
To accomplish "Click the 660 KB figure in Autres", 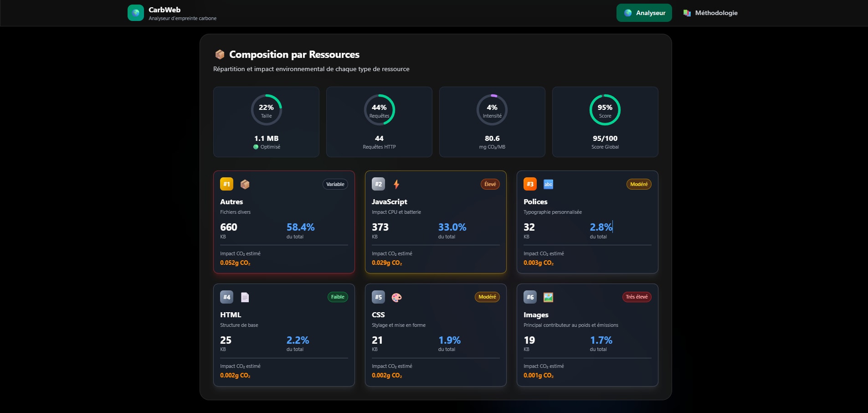I will click(229, 227).
